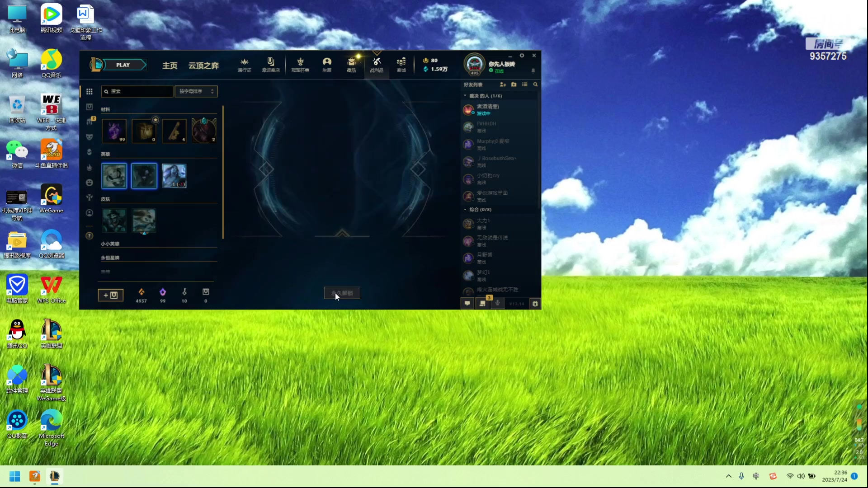Select the first champion shard under 英雄
Viewport: 868px width, 488px height.
(x=114, y=176)
